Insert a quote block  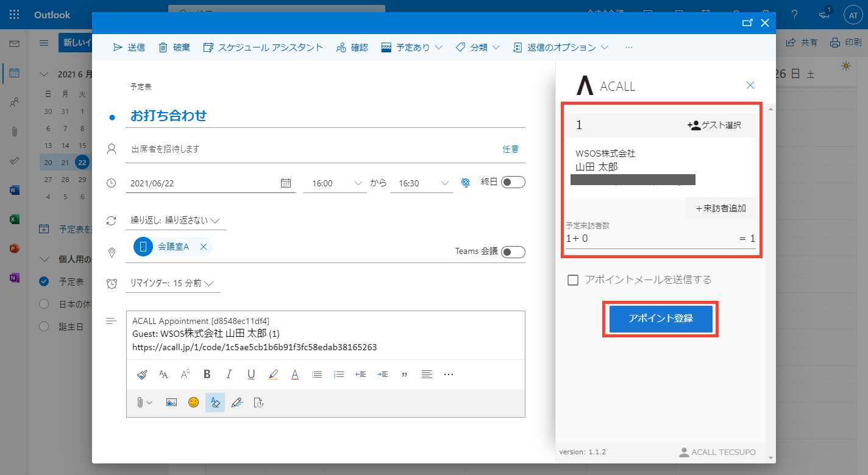click(405, 375)
